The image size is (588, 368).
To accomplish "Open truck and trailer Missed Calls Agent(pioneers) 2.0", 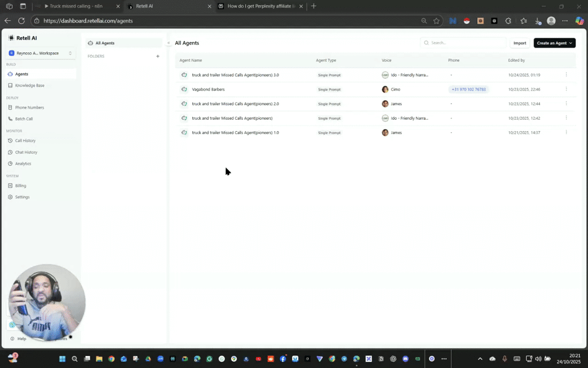I will (235, 103).
